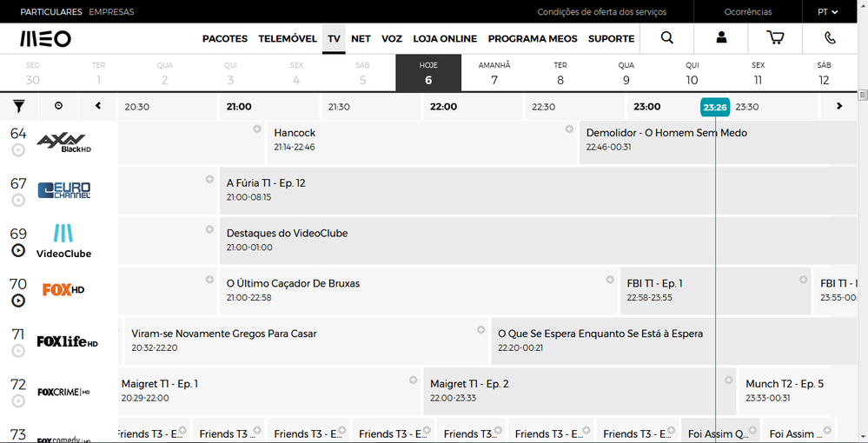Screen dimensions: 868x443
Task: Click the AXN Black HD channel logo
Action: 64,142
